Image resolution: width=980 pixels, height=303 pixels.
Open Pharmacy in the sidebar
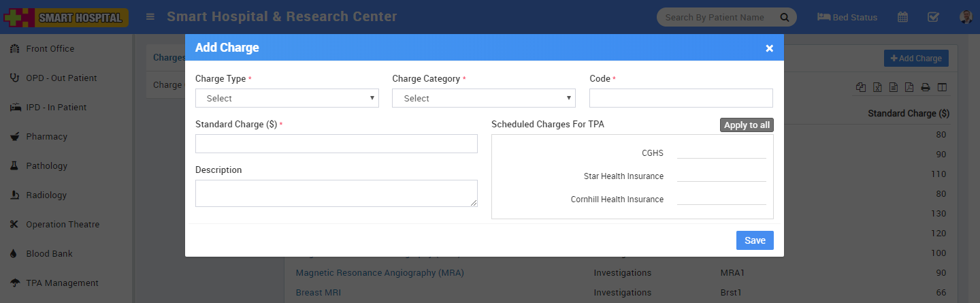pyautogui.click(x=46, y=136)
